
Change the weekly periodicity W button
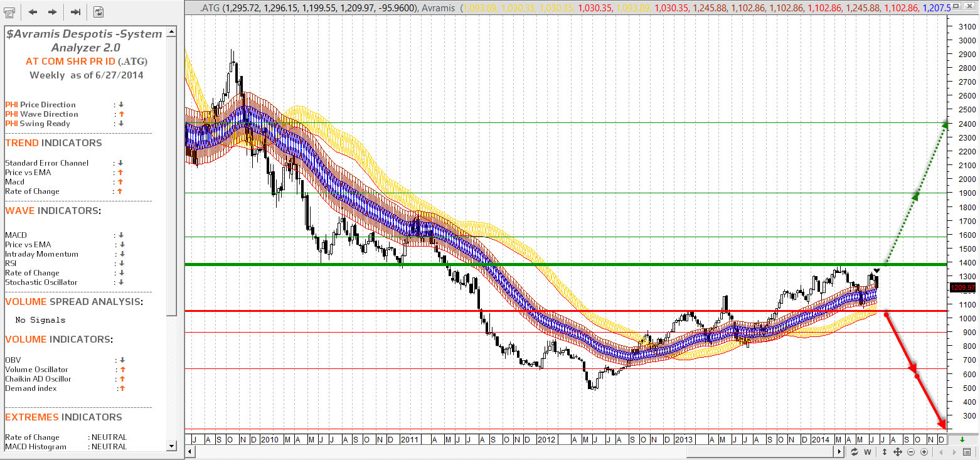click(868, 452)
